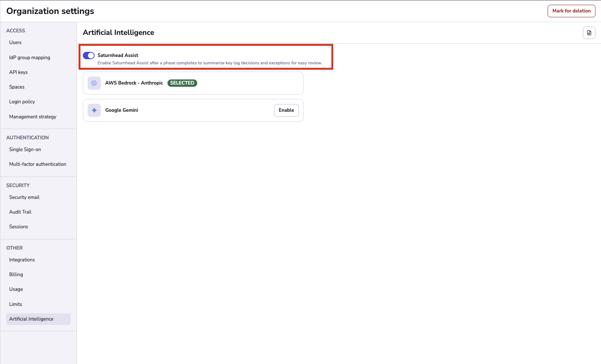Open the Integrations page
The image size is (601, 364).
click(22, 260)
